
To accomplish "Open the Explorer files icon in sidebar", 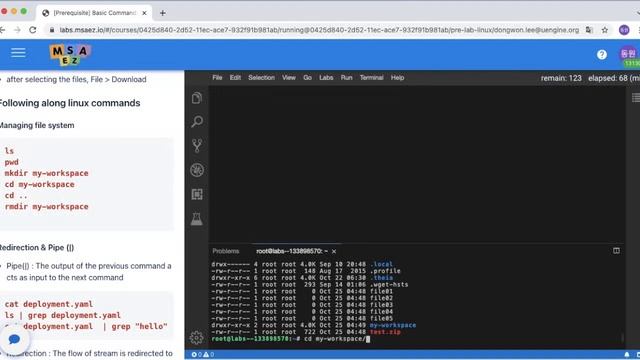I will point(197,98).
